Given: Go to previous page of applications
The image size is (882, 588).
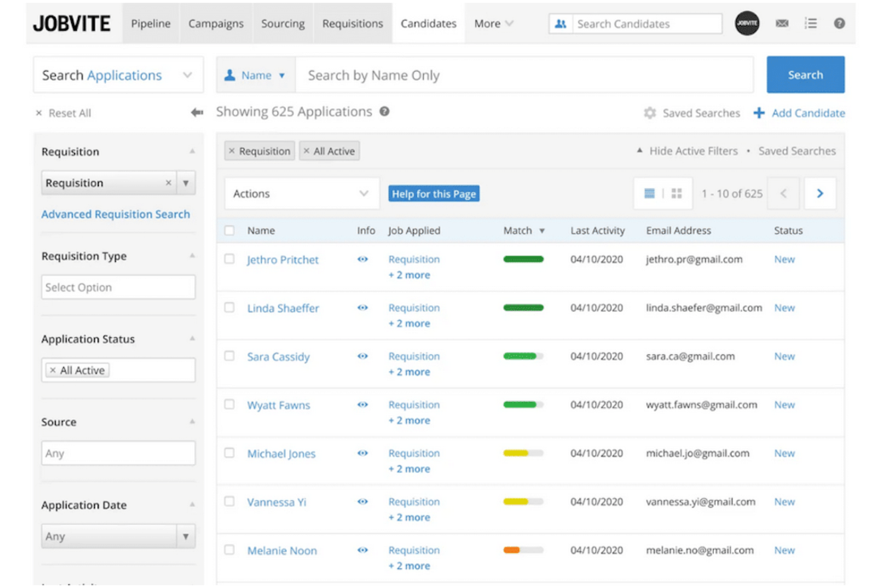Looking at the screenshot, I should [783, 193].
